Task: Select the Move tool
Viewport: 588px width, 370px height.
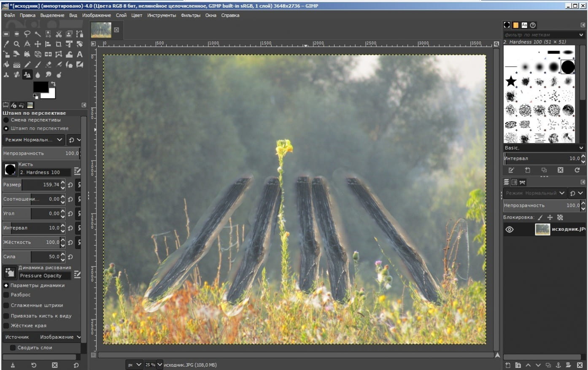Action: (x=38, y=44)
